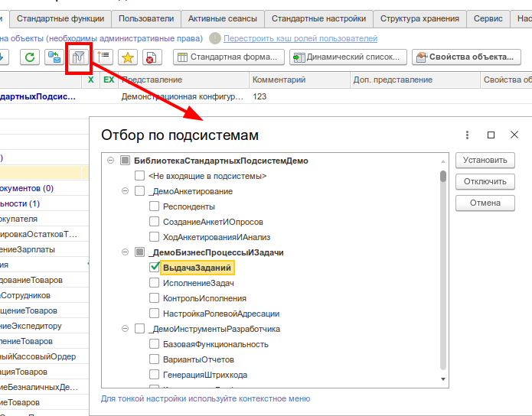
Task: Switch to Пользователи tab
Action: point(146,18)
